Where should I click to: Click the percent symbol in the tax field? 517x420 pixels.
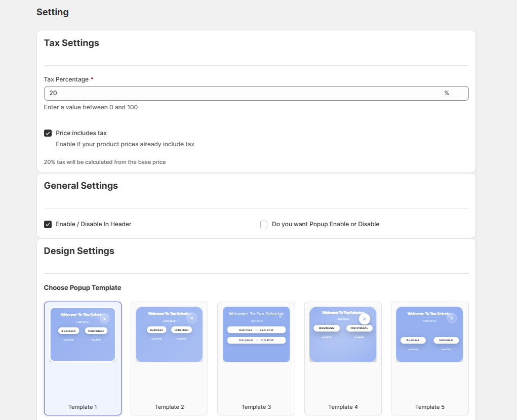pyautogui.click(x=447, y=93)
